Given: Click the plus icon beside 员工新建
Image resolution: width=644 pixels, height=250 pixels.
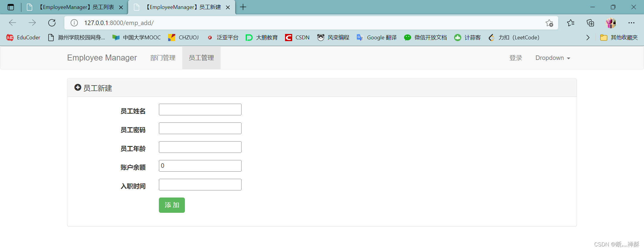Looking at the screenshot, I should [78, 87].
